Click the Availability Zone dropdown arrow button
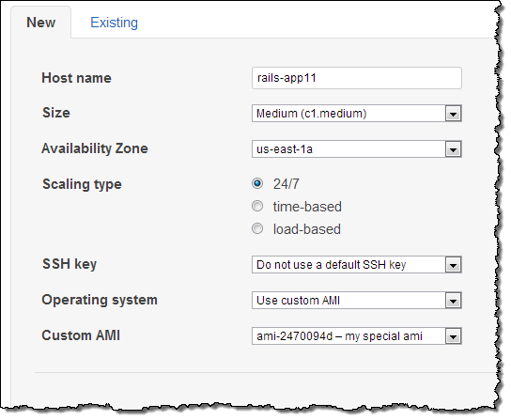 [453, 149]
